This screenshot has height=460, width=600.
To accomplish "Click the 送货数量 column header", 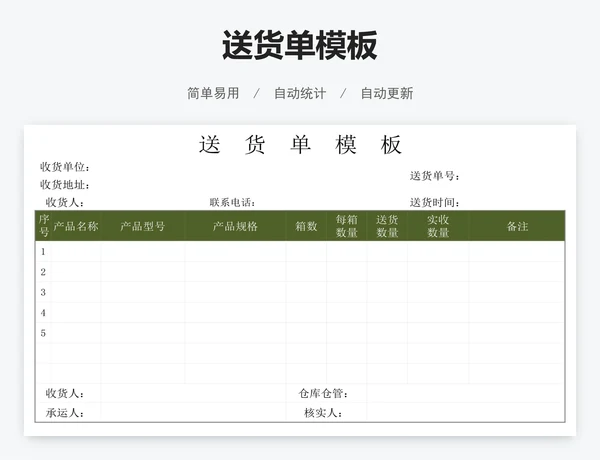I will [x=387, y=226].
